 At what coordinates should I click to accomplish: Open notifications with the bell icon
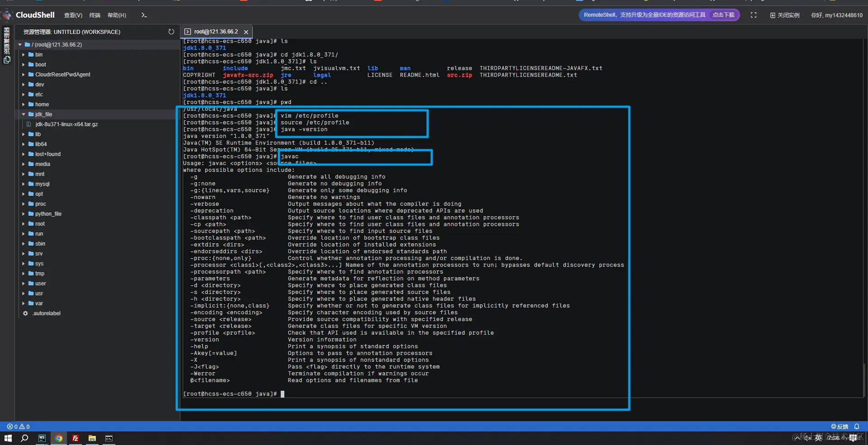click(858, 426)
